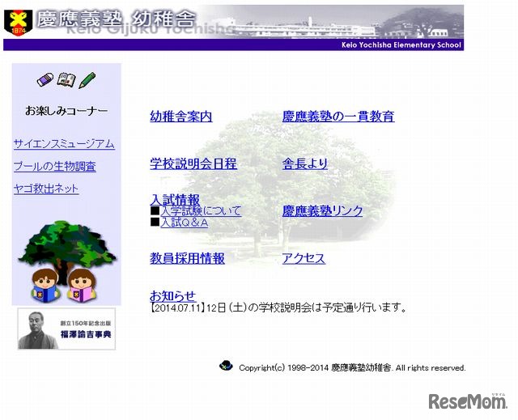Open 入学試験について link
This screenshot has width=518, height=420.
201,211
